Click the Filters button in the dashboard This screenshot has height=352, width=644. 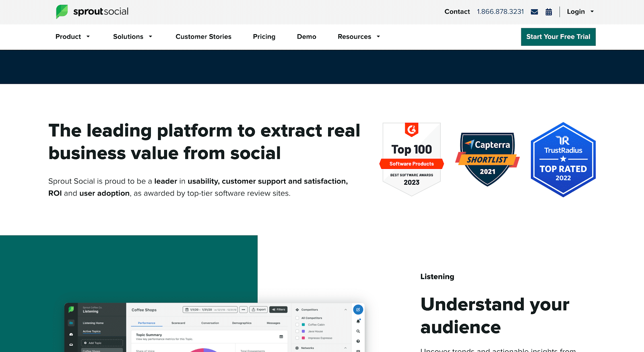click(x=278, y=309)
